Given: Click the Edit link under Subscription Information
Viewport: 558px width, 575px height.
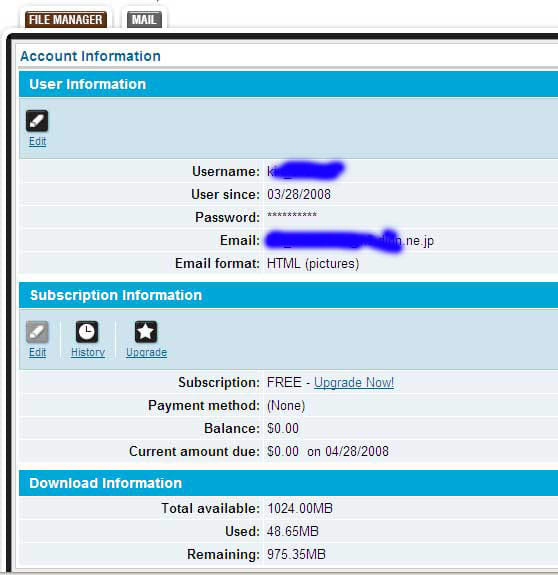Looking at the screenshot, I should pyautogui.click(x=37, y=352).
